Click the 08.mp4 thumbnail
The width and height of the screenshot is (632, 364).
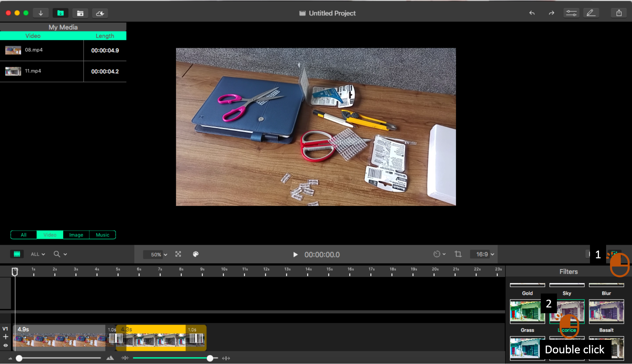click(x=13, y=50)
